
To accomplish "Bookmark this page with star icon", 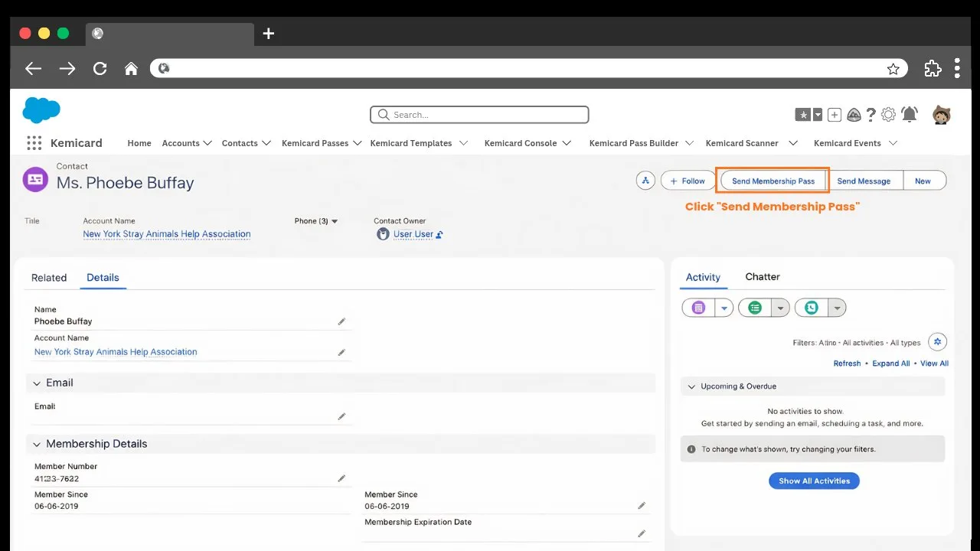I will point(893,69).
